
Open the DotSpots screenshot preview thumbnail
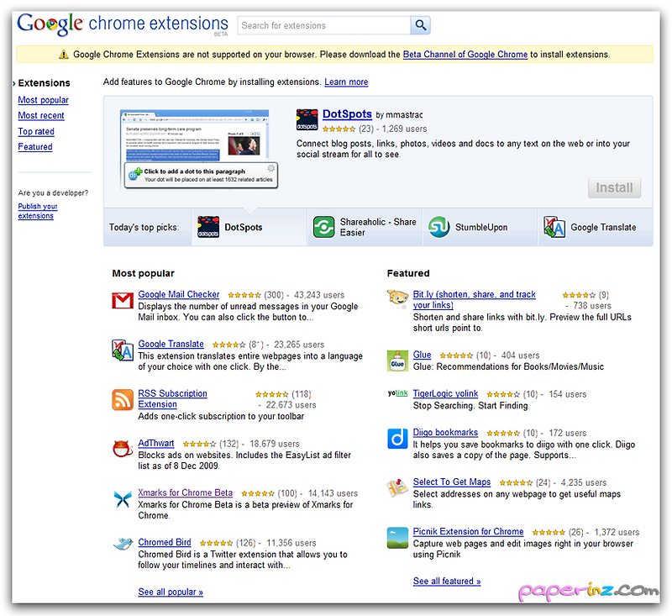pyautogui.click(x=199, y=150)
